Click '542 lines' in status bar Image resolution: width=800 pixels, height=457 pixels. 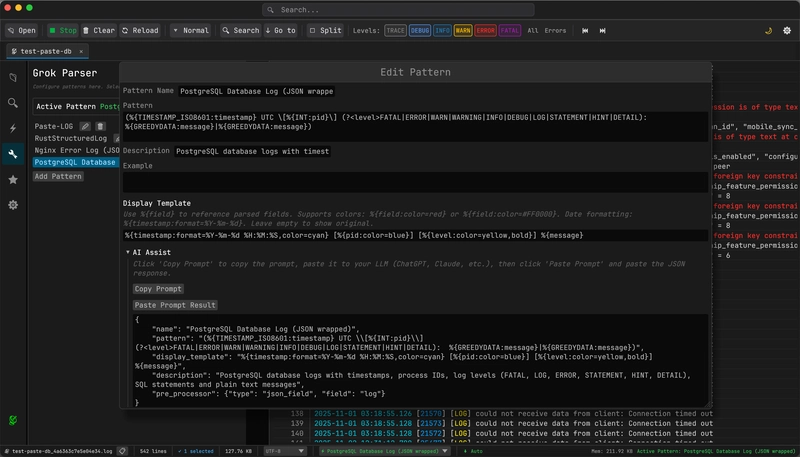coord(152,451)
